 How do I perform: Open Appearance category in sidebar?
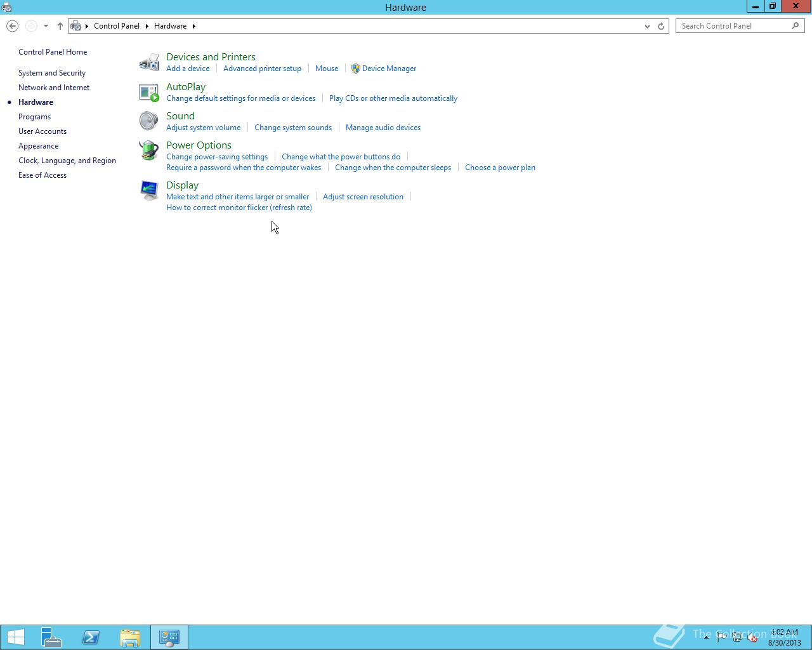click(38, 146)
